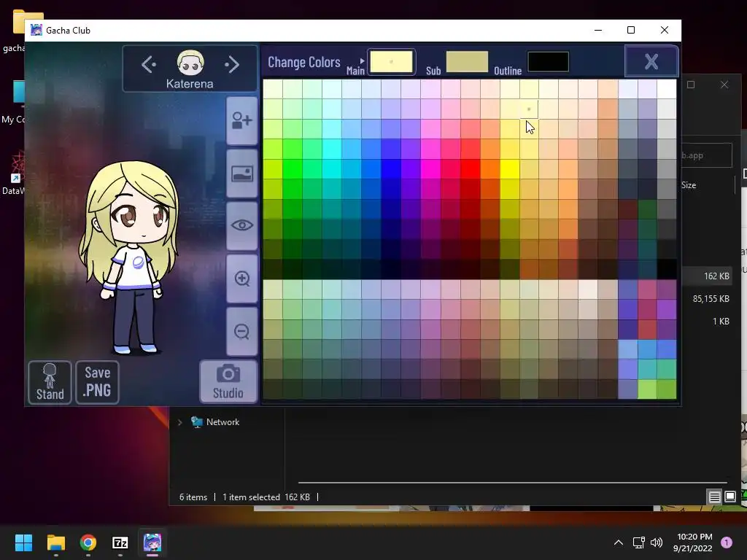Click Gacha Club taskbar icon

click(152, 542)
